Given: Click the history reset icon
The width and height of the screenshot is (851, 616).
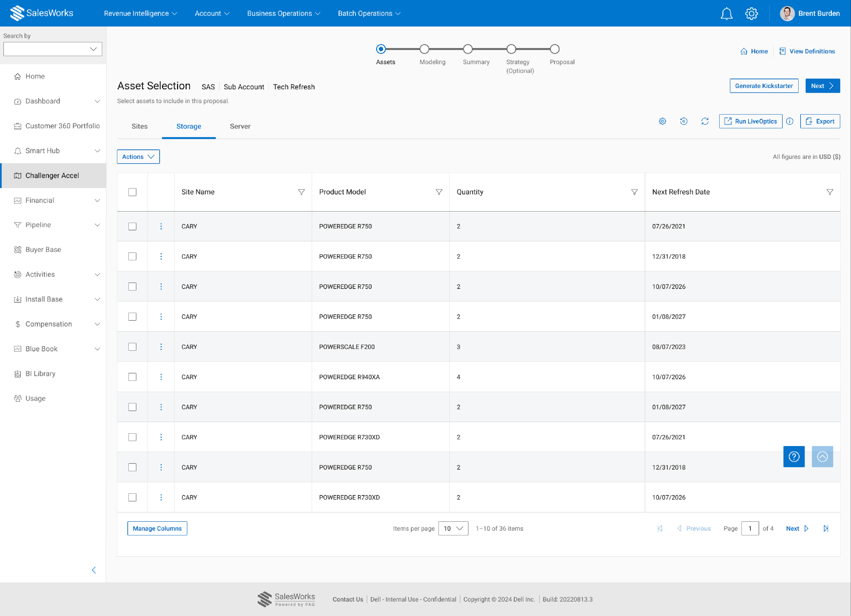Looking at the screenshot, I should [x=684, y=121].
